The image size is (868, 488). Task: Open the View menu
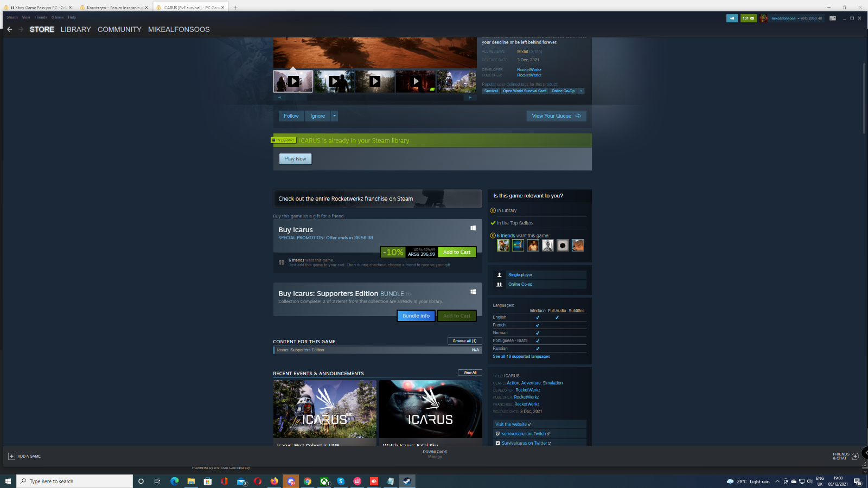tap(26, 17)
